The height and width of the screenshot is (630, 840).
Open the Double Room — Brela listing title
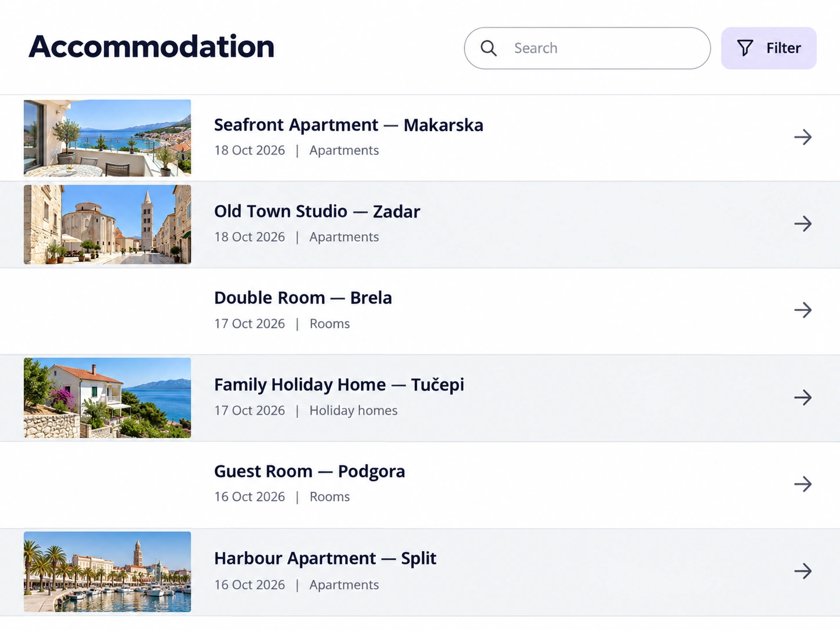303,298
